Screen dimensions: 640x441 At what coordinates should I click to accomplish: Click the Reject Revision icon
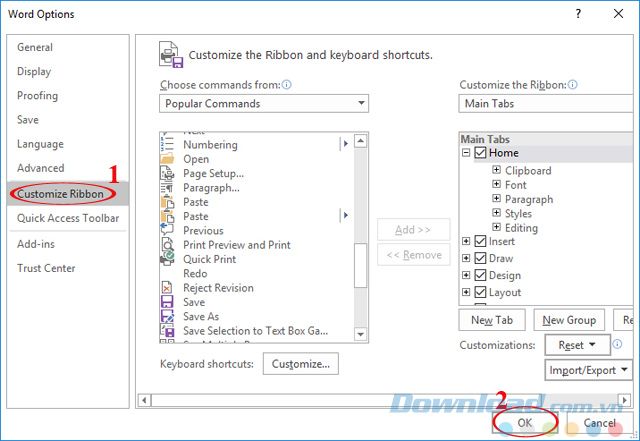tap(167, 288)
